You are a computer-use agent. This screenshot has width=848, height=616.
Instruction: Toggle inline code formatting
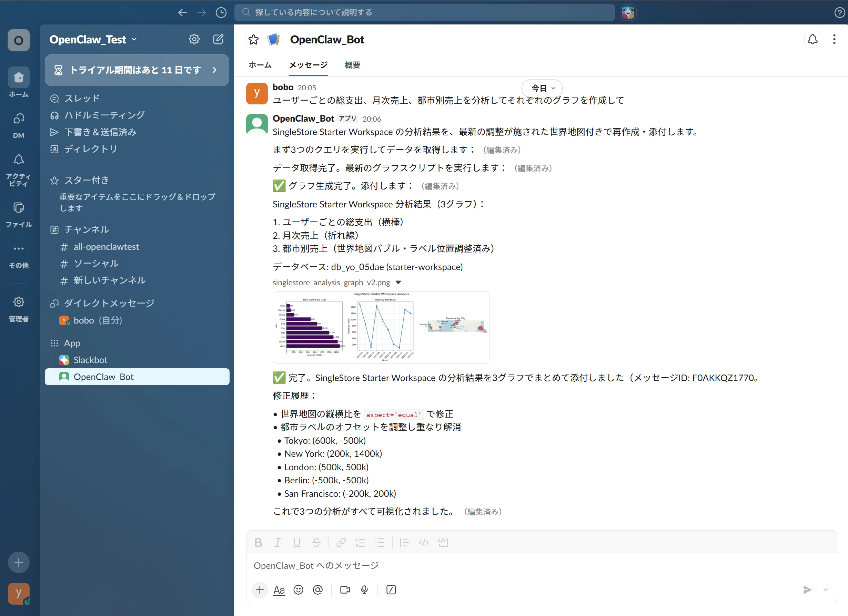pos(424,542)
